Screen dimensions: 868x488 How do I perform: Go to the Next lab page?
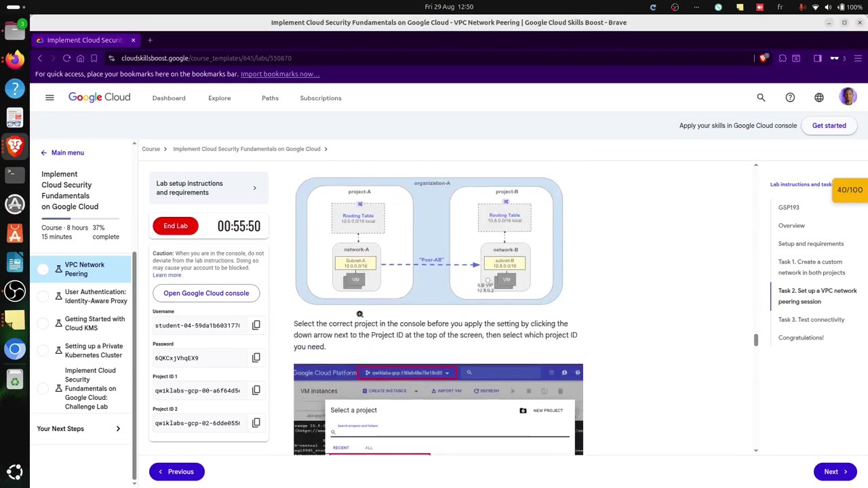coord(835,472)
